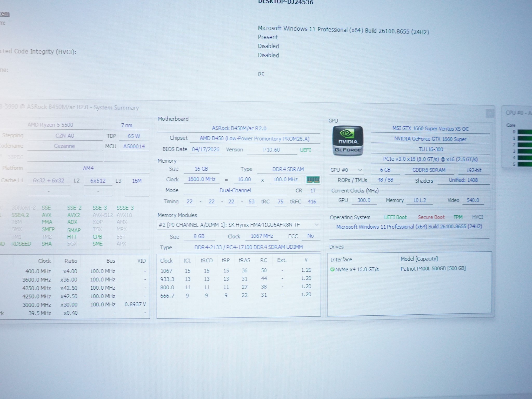Click the module clock 1067 MHz field
Image resolution: width=532 pixels, height=399 pixels.
click(262, 236)
